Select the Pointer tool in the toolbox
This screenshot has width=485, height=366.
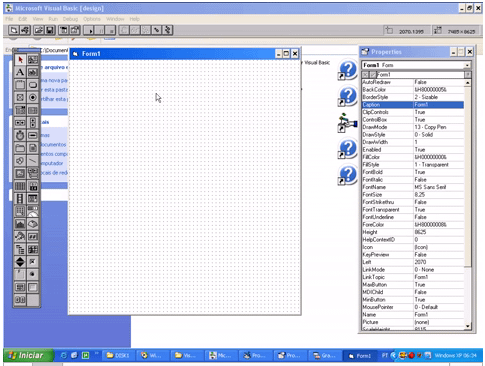click(20, 60)
